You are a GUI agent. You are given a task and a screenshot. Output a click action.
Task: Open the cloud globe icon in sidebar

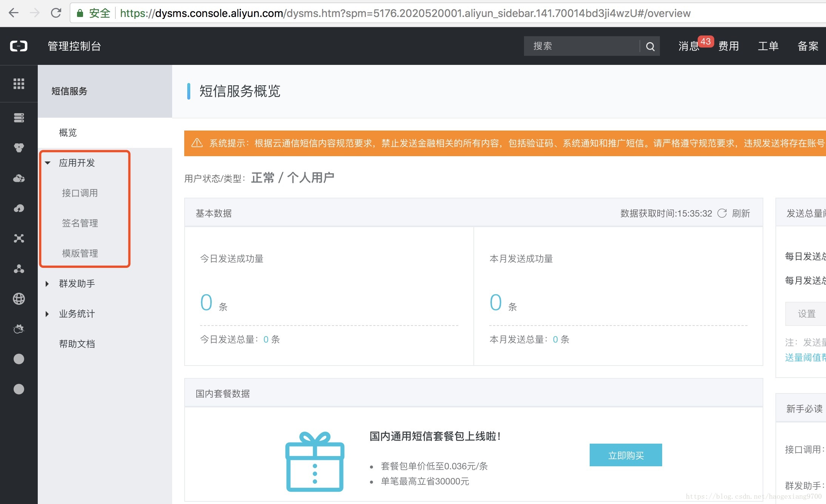pos(19,178)
